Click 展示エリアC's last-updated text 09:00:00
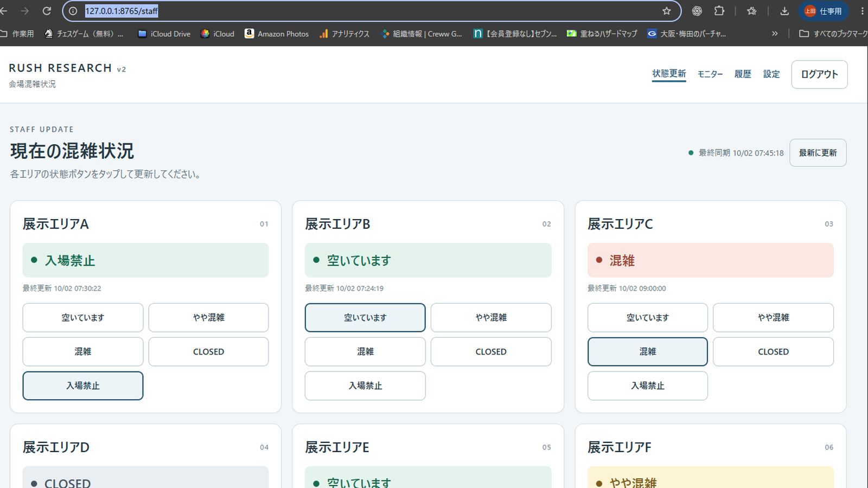Image resolution: width=868 pixels, height=488 pixels. 627,288
